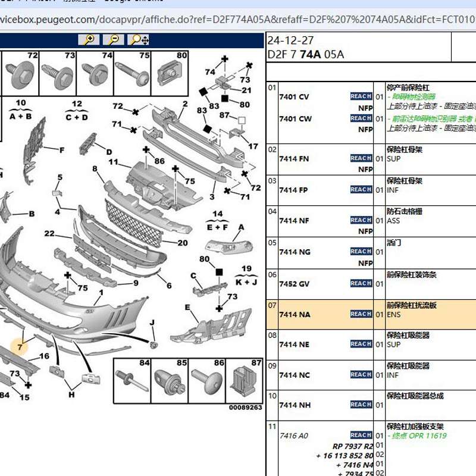Select reference + 16 113 852 80
The image size is (476, 476).
[x=345, y=456]
